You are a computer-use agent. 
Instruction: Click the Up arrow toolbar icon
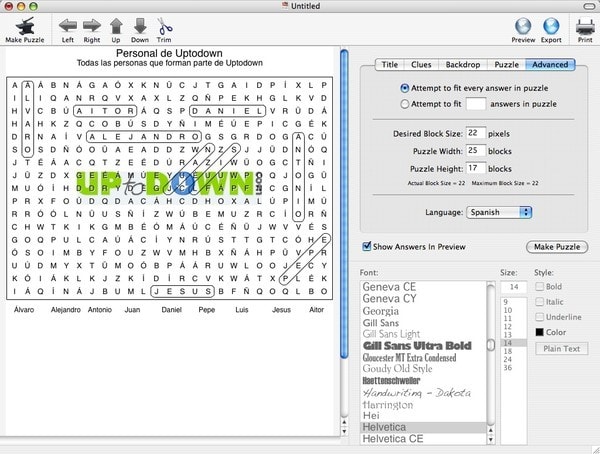pos(116,25)
